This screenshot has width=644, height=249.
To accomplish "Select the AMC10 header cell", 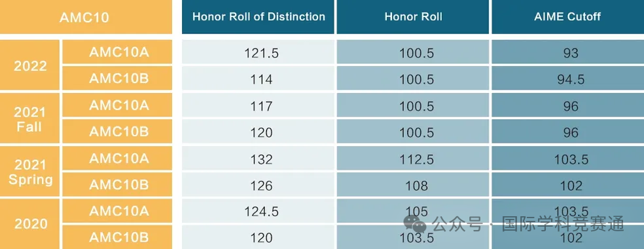I will (x=86, y=17).
